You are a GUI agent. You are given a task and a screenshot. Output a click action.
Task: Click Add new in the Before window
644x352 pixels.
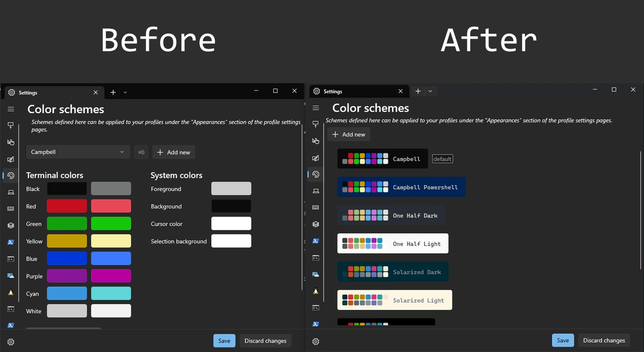pyautogui.click(x=173, y=152)
